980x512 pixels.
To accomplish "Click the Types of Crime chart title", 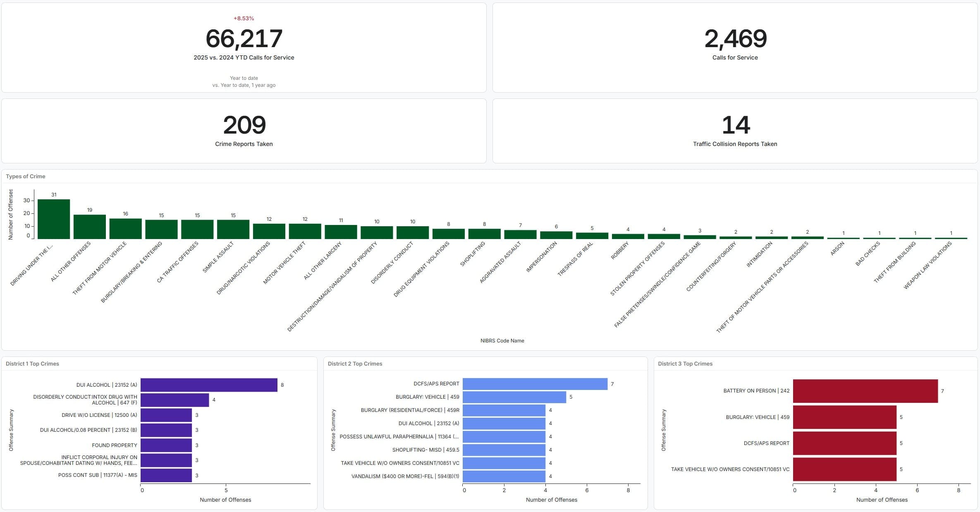I will [26, 176].
